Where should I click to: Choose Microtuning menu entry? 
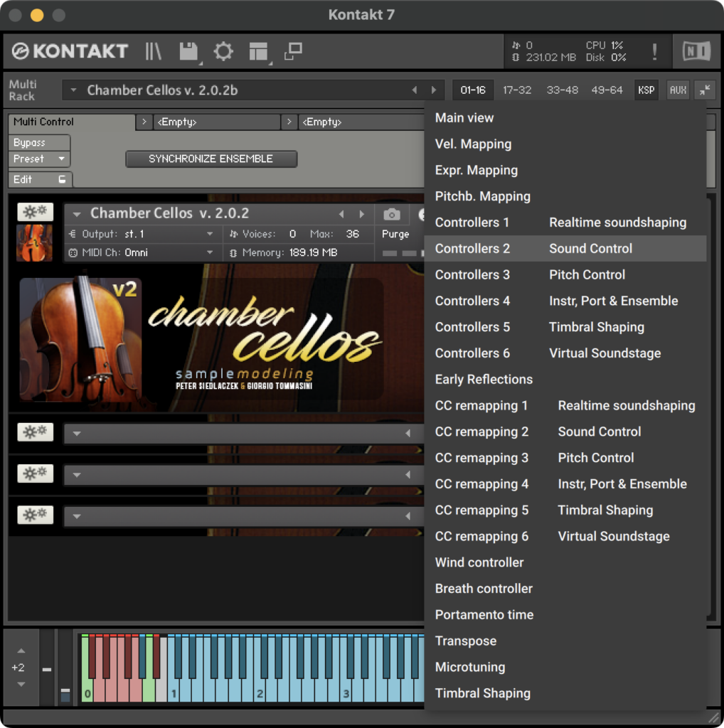[565, 667]
